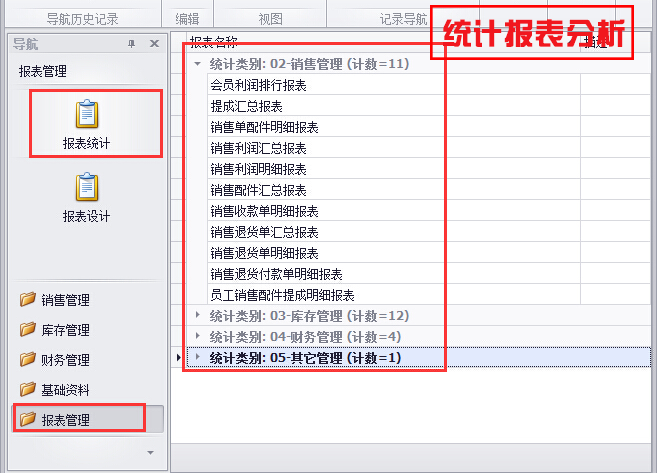
Task: Open the navigation pane overflow dropdown arrow
Action: point(151,452)
